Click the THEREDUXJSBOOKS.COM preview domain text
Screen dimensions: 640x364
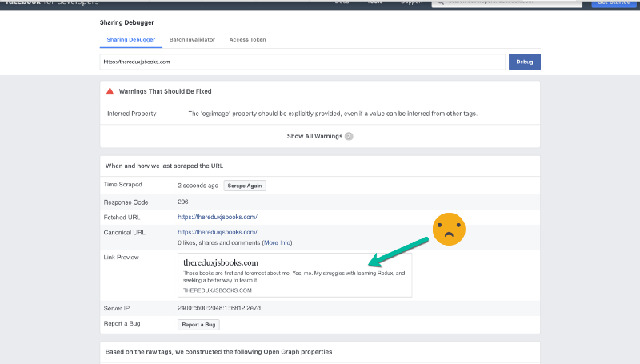click(217, 290)
